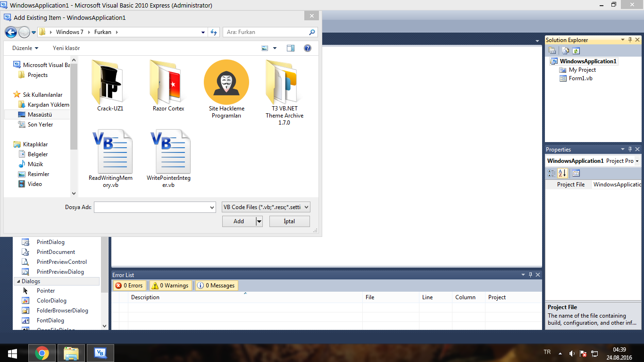The width and height of the screenshot is (644, 362).
Task: Click the Add button
Action: pyautogui.click(x=239, y=221)
